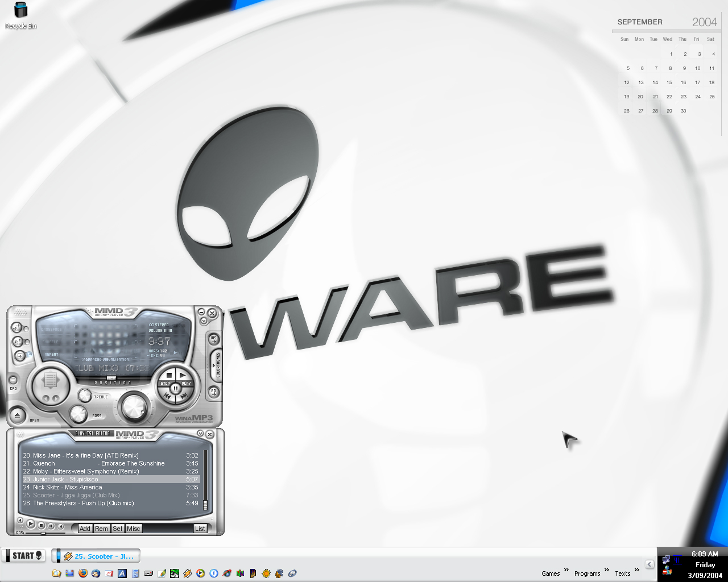
Task: Click playlist mini play button
Action: coord(31,524)
